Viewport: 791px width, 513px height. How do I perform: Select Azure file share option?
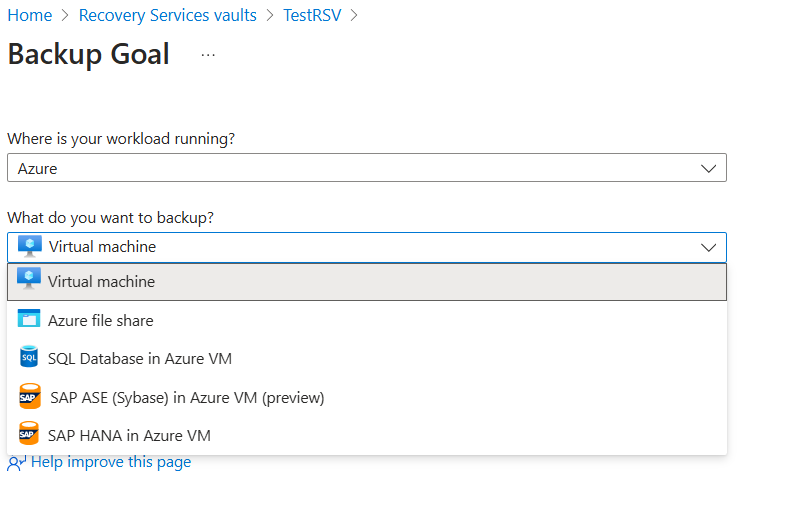tap(101, 321)
